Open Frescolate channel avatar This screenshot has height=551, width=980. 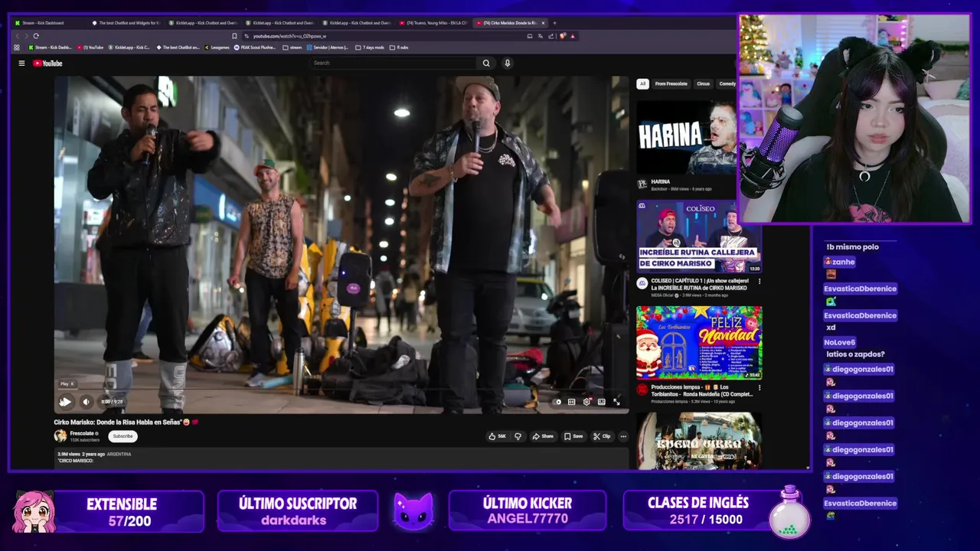[60, 436]
